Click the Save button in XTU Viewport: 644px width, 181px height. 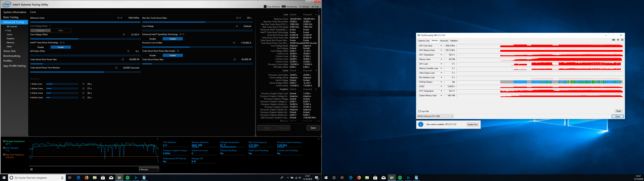coord(313,128)
